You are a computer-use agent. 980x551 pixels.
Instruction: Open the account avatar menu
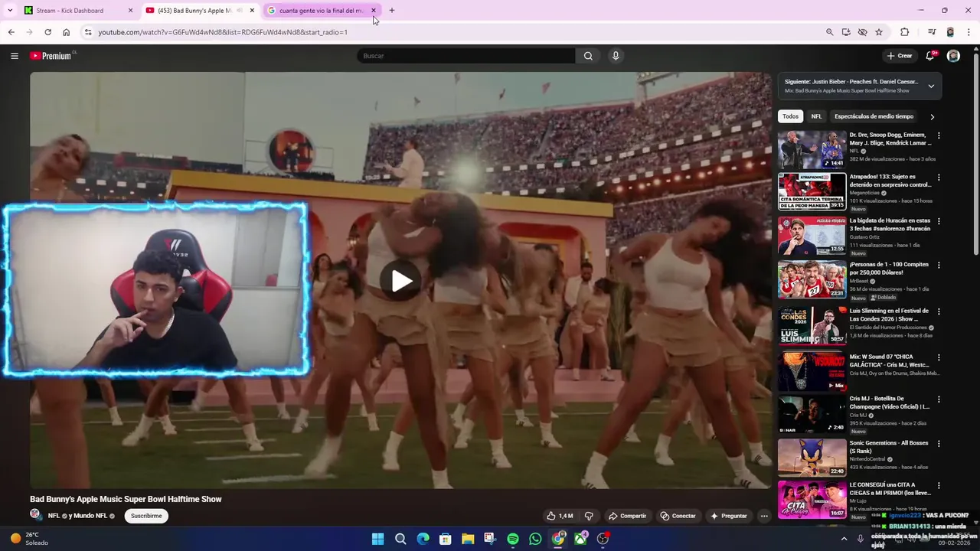(953, 56)
